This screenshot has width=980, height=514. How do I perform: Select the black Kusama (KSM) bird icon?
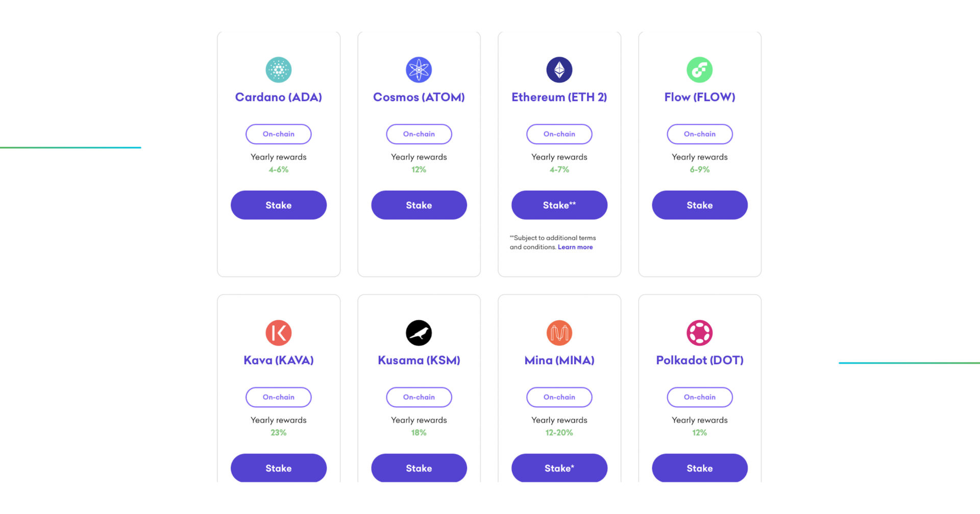click(x=419, y=333)
